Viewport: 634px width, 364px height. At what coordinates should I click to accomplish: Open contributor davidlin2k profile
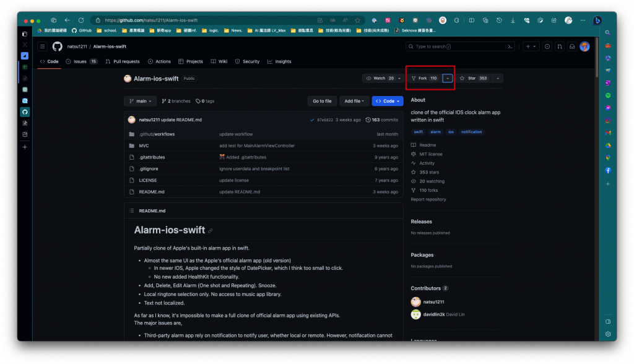(434, 314)
